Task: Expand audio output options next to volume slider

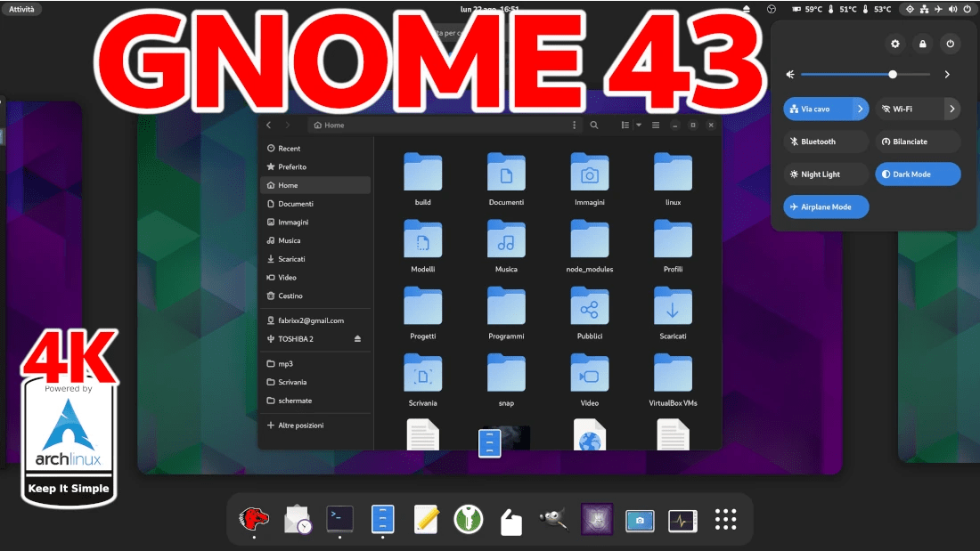Action: point(947,74)
